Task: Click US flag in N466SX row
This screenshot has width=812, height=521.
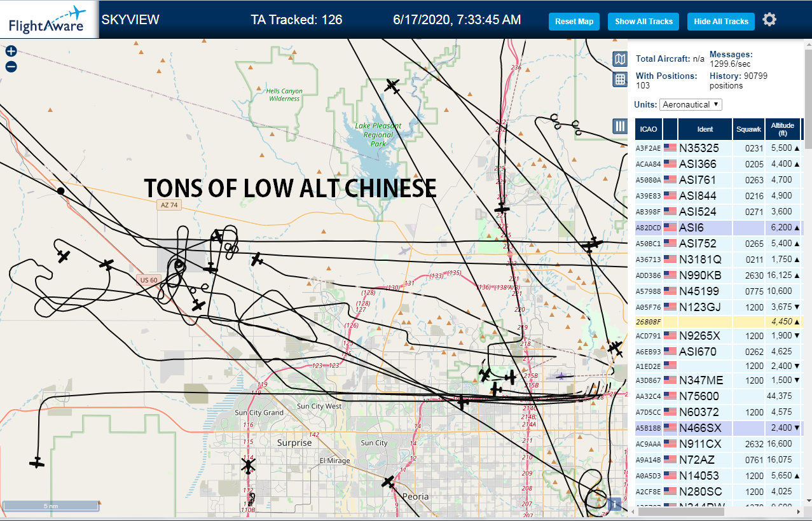Action: pos(670,427)
